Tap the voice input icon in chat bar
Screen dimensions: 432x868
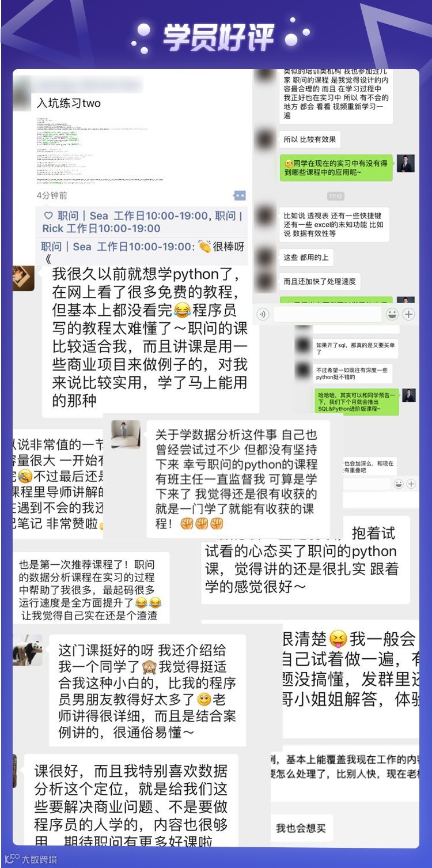coord(263,314)
